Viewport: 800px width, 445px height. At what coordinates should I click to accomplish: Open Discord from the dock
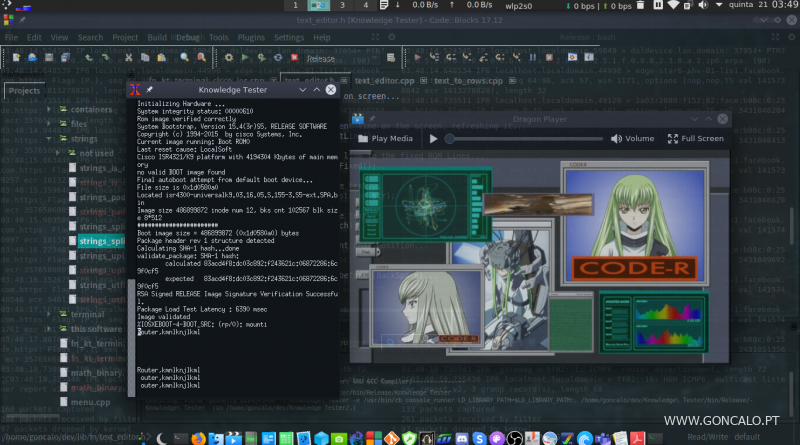point(461,438)
